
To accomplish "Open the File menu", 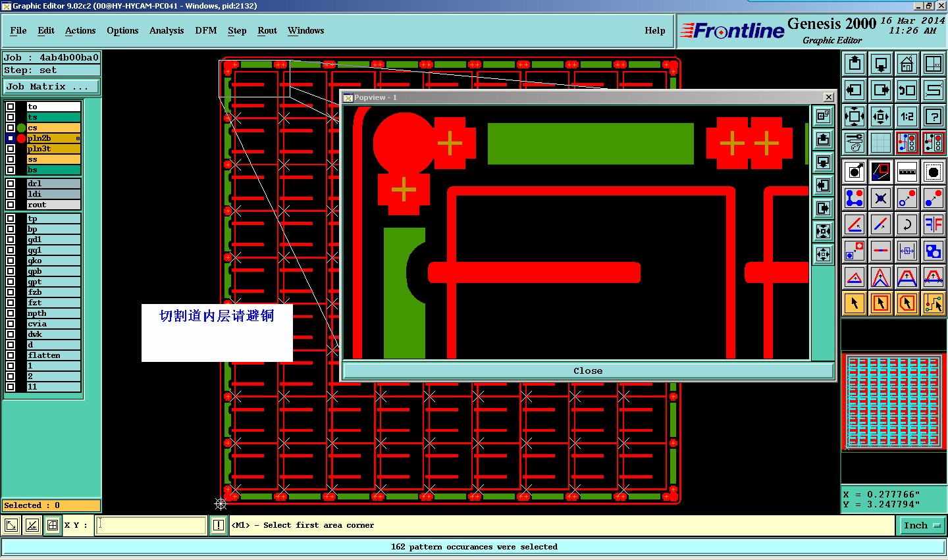I will (x=18, y=30).
